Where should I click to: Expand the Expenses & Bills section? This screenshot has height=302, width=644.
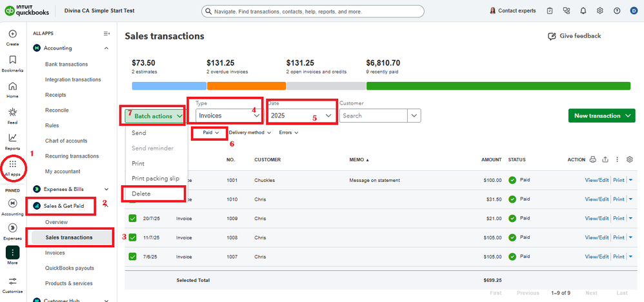[106, 190]
